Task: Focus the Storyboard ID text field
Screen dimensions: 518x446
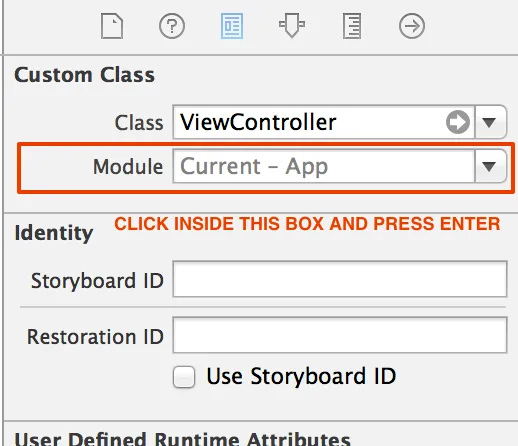Action: point(340,279)
